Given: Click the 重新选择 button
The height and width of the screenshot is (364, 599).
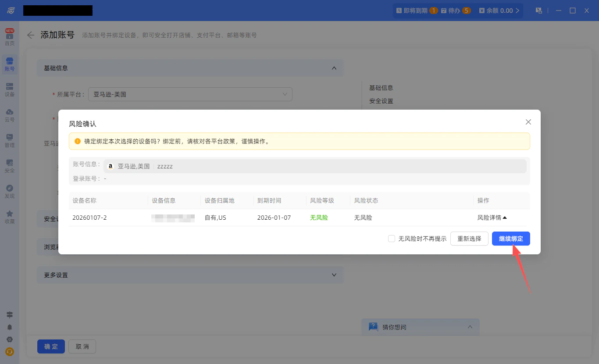Looking at the screenshot, I should tap(469, 239).
